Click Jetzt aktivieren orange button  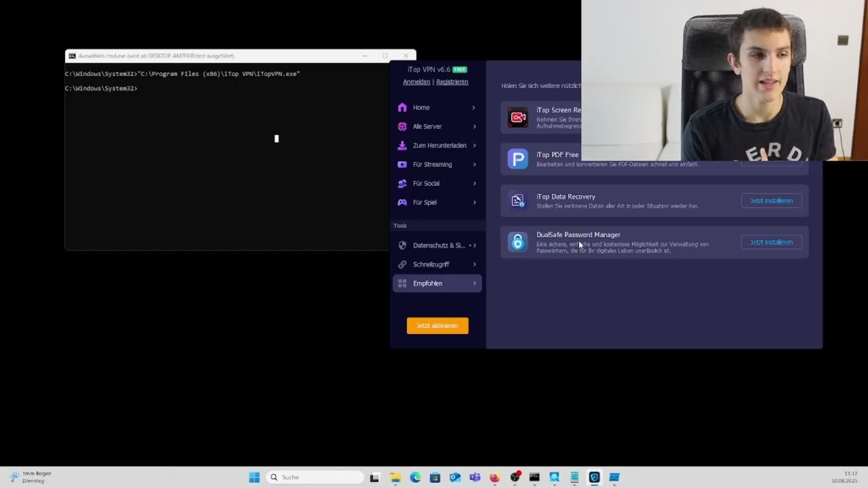(437, 325)
